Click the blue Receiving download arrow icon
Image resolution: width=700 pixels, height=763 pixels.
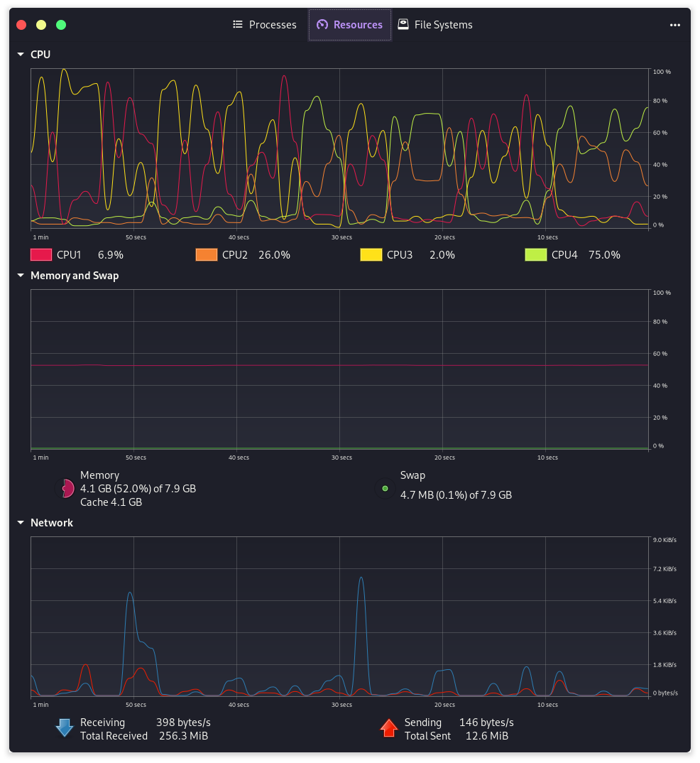coord(65,727)
